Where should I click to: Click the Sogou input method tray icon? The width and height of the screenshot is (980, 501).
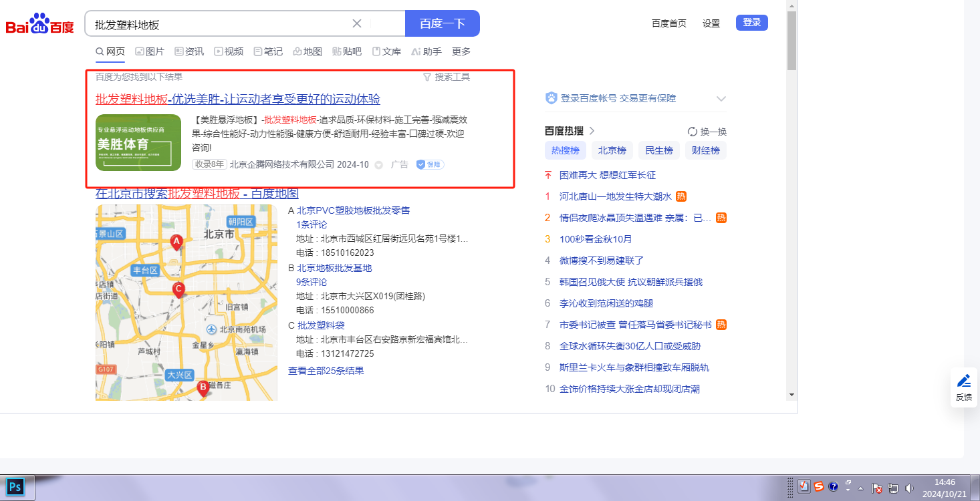[x=818, y=487]
